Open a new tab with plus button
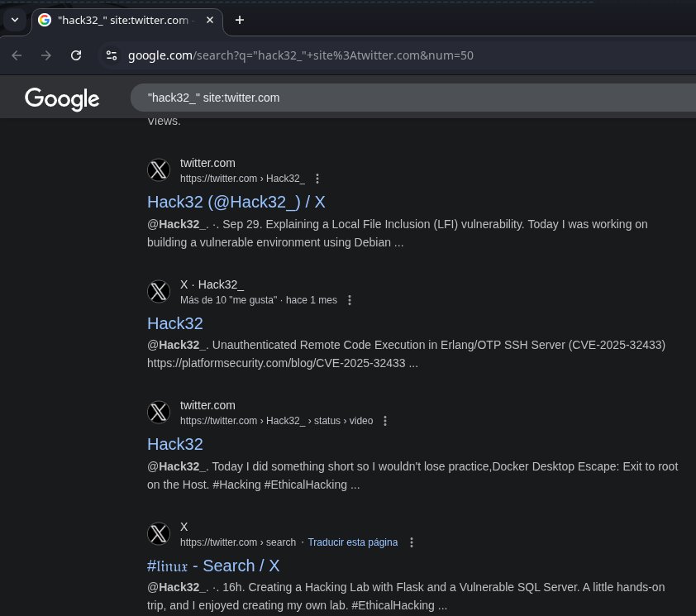696x616 pixels. [x=239, y=20]
